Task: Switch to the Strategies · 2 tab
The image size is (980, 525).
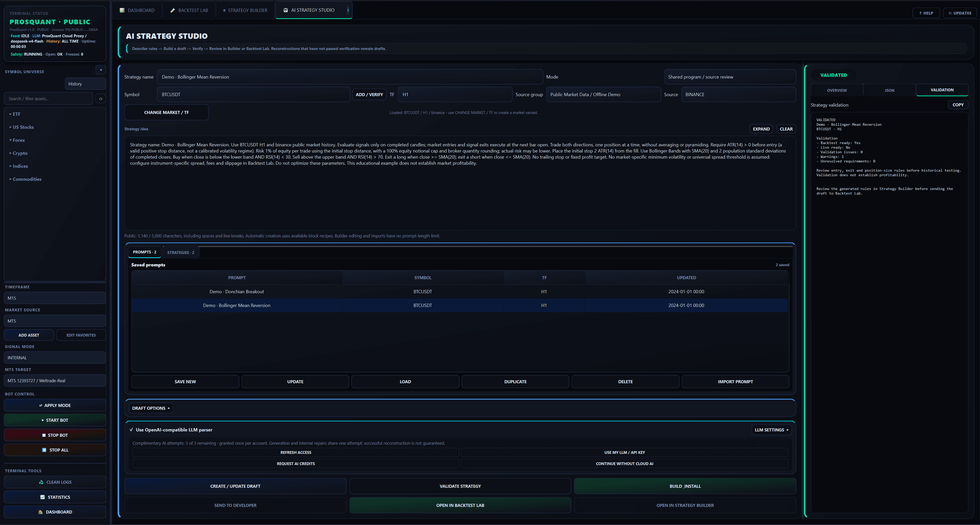Action: (181, 252)
